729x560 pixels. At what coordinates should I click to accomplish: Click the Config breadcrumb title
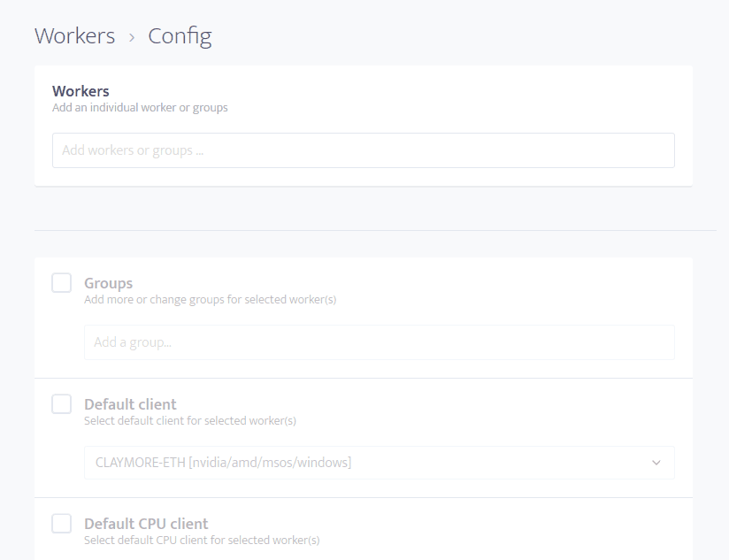[180, 36]
